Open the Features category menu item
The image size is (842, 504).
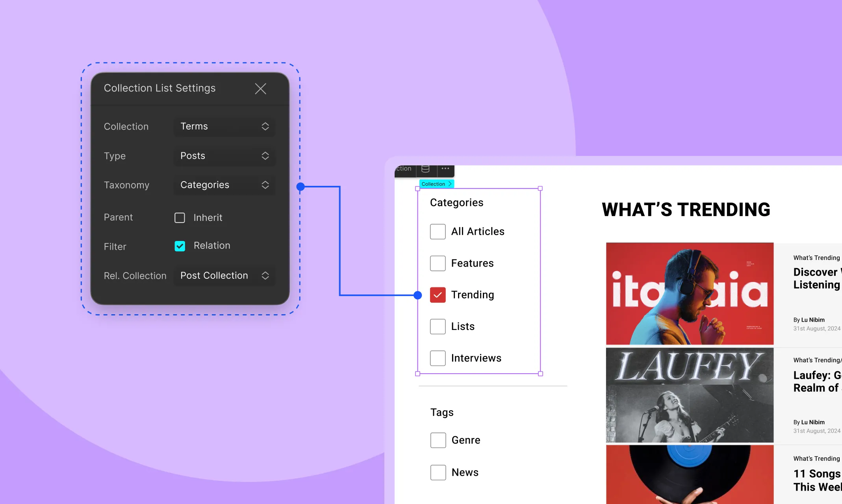472,263
